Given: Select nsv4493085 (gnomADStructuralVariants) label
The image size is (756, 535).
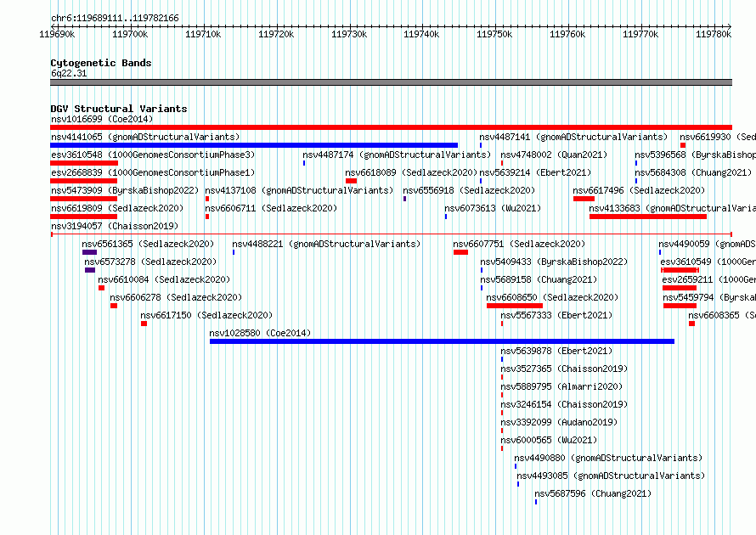Looking at the screenshot, I should pos(611,476).
